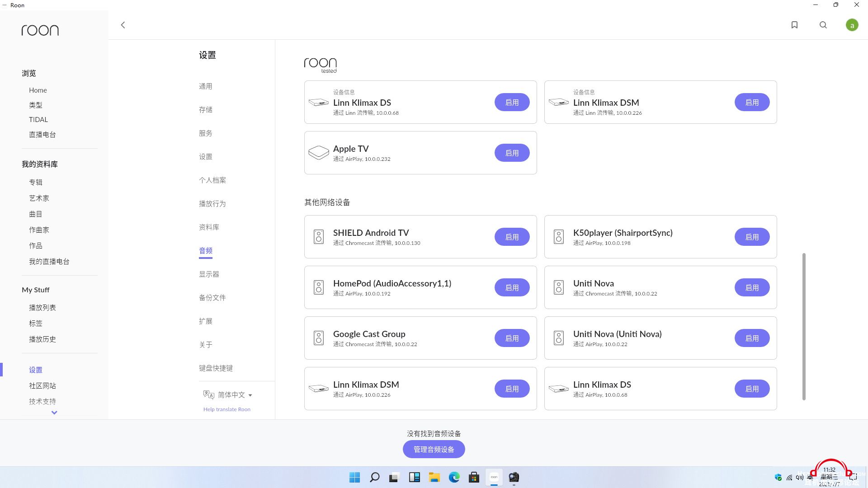Select the 音频 settings tab
The height and width of the screenshot is (488, 868).
(x=206, y=251)
